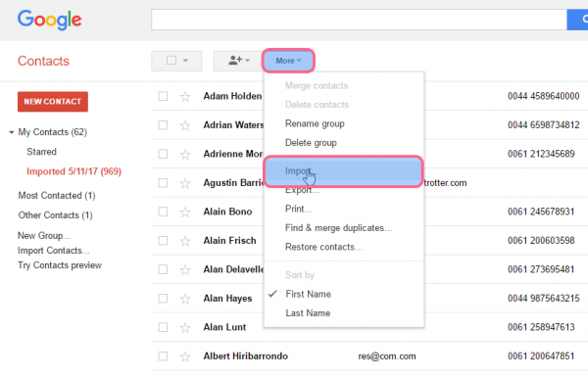Click the NEW CONTACT button
The image size is (588, 379).
53,102
